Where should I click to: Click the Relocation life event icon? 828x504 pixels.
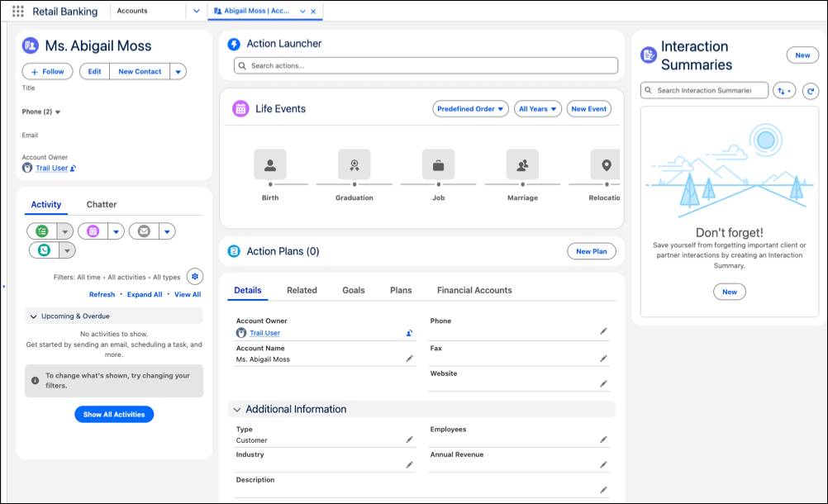[x=606, y=164]
